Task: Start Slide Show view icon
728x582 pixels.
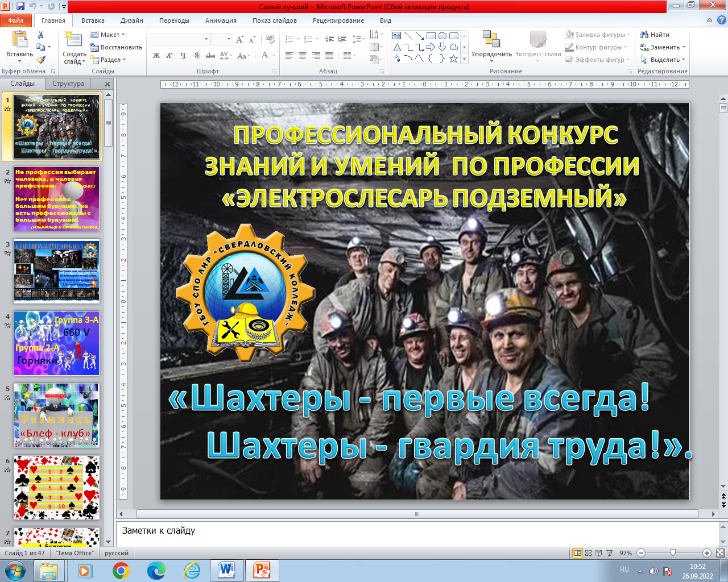Action: point(610,553)
